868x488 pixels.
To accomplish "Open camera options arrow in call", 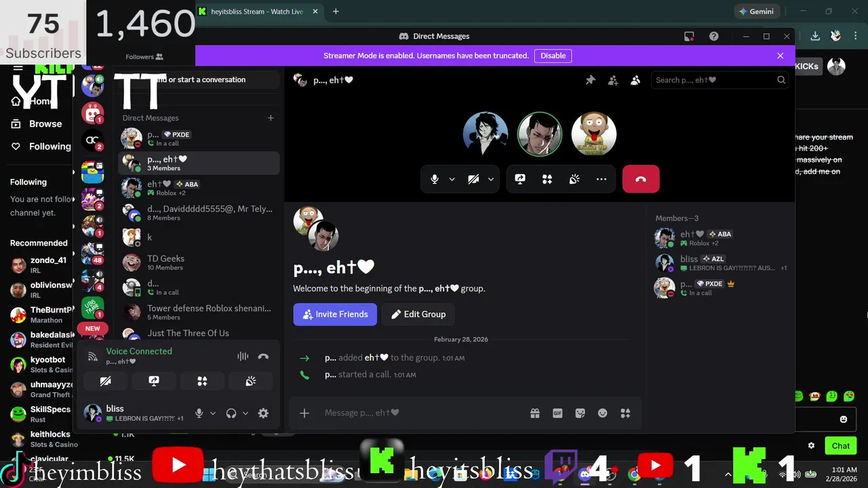I will [490, 179].
